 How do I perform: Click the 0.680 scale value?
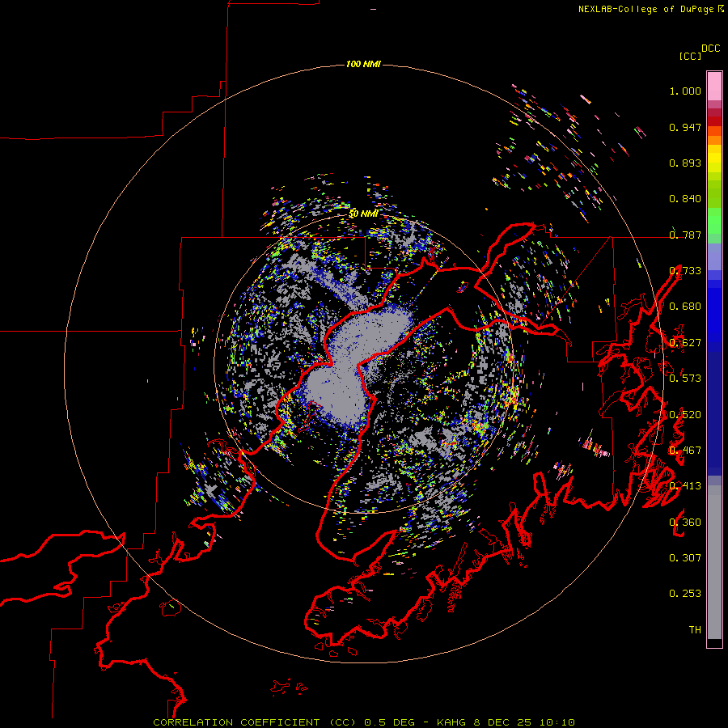pyautogui.click(x=685, y=307)
